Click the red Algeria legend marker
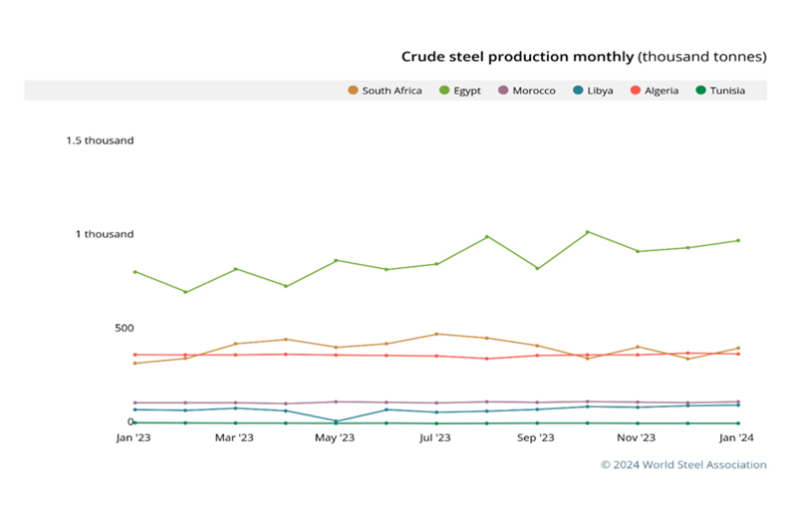Screen dimensions: 797x532 (637, 91)
